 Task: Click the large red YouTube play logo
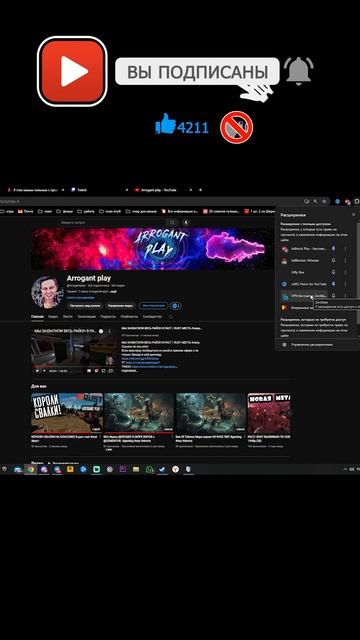72,71
